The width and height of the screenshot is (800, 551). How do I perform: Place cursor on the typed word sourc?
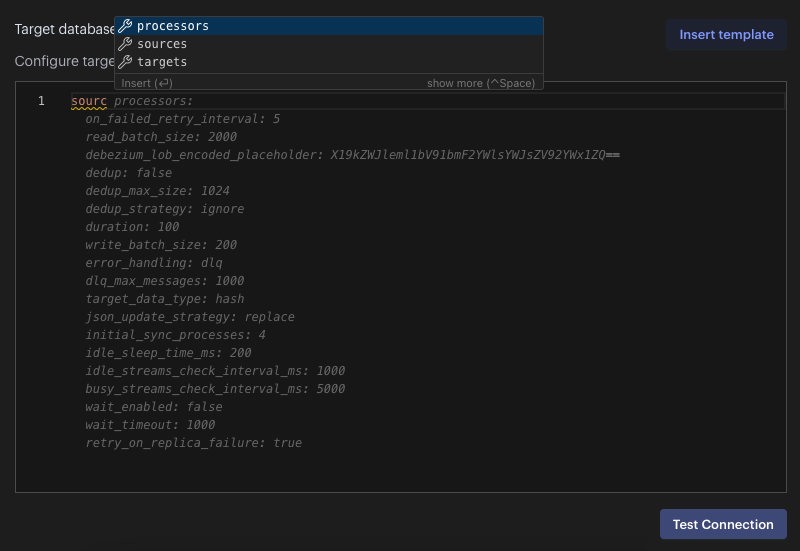coord(89,101)
